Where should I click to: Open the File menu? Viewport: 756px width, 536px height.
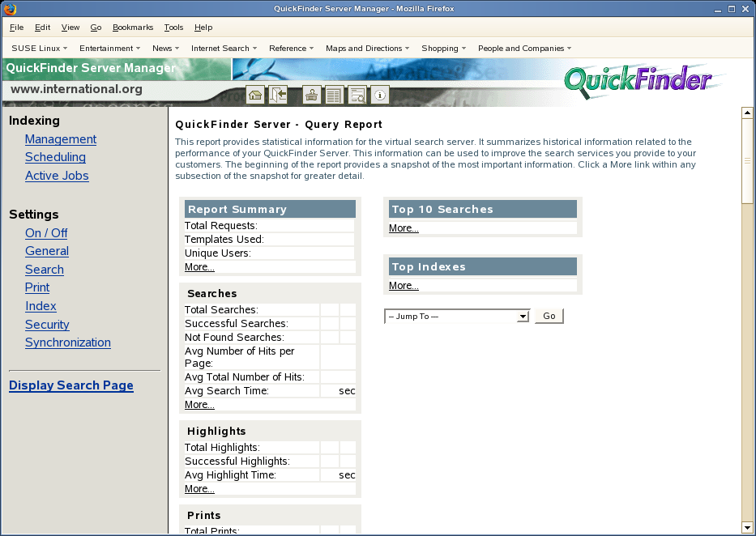pos(16,28)
